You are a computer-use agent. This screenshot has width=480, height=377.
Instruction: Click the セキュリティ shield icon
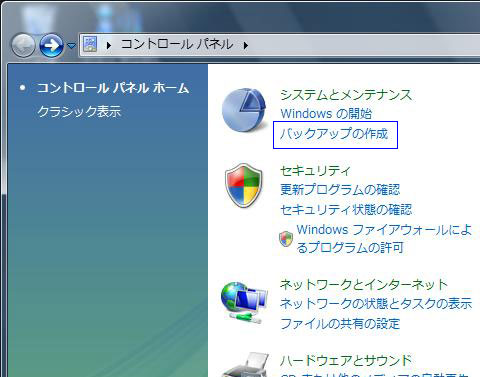(244, 186)
